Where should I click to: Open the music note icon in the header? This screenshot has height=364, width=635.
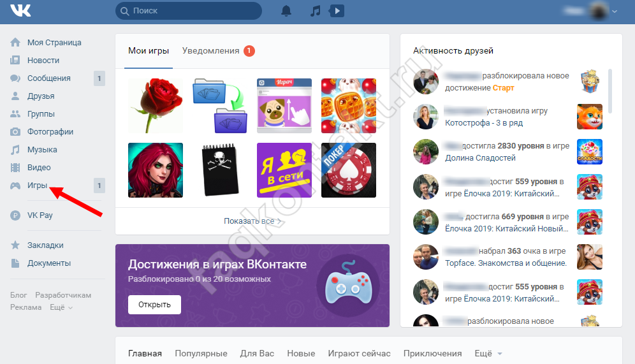coord(315,11)
